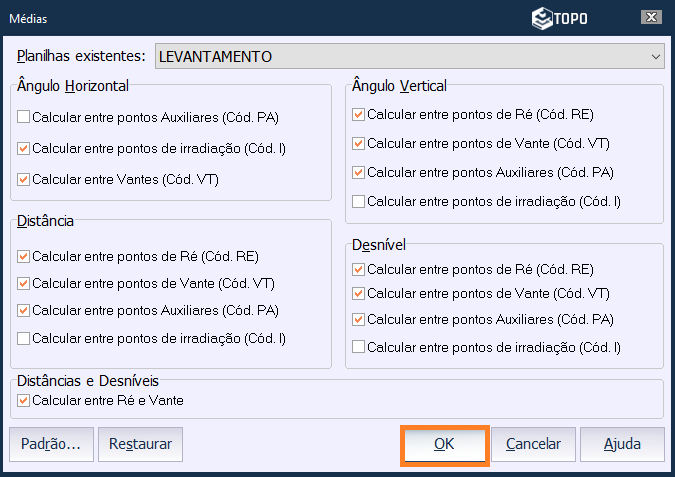Enable Distância pontos de irradiação checkbox
Viewport: 675px width, 477px height.
point(24,339)
